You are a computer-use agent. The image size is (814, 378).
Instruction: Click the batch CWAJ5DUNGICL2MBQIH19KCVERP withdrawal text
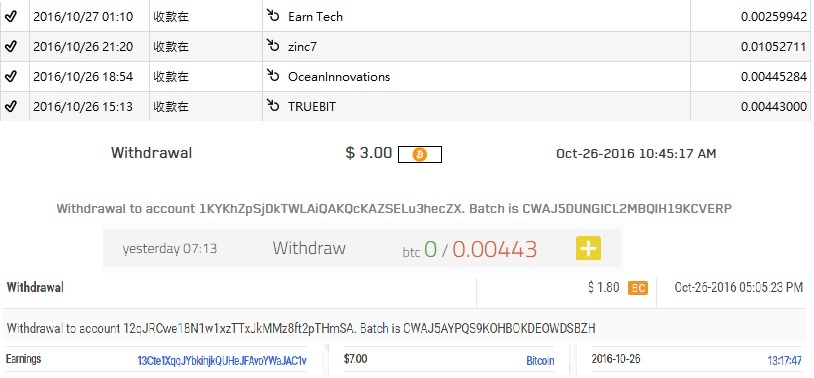(627, 209)
